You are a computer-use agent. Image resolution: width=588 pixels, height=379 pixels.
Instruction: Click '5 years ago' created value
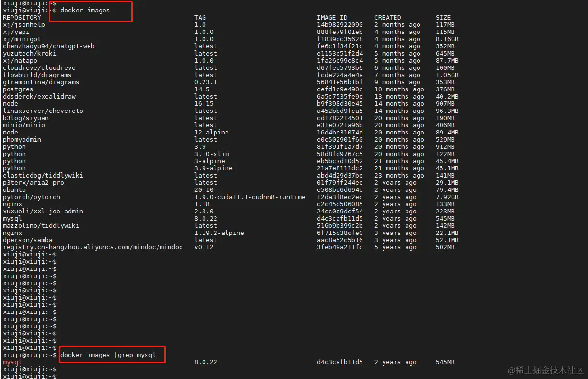[x=396, y=247]
